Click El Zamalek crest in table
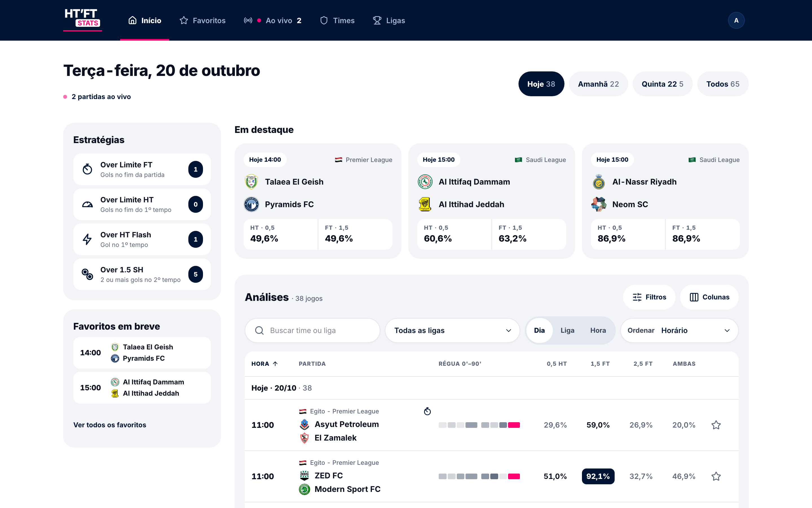 304,438
